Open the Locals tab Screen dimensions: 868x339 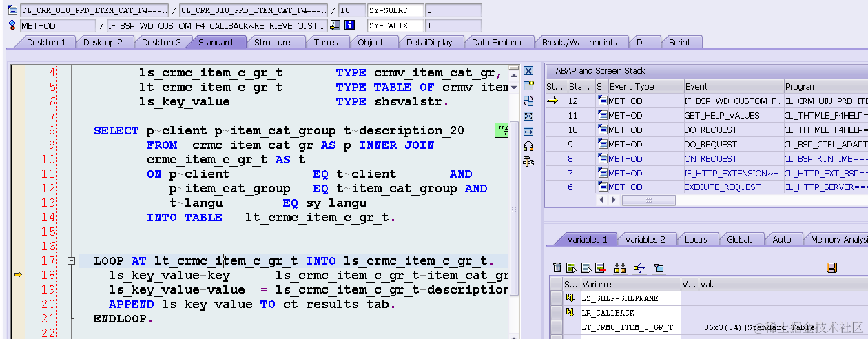coord(696,239)
